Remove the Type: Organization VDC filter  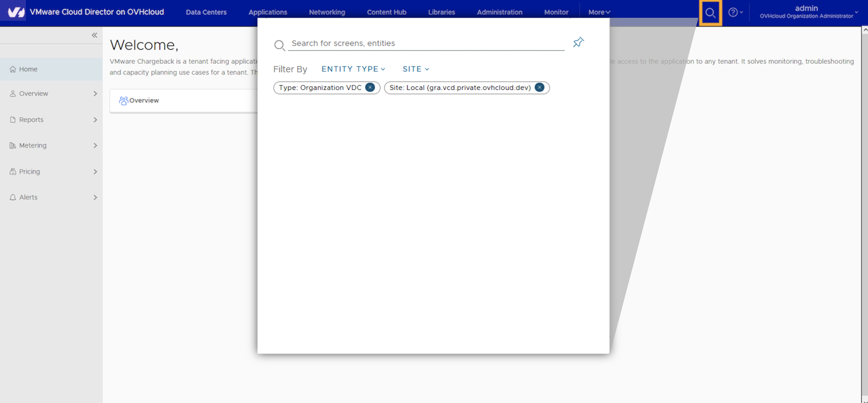pos(370,87)
